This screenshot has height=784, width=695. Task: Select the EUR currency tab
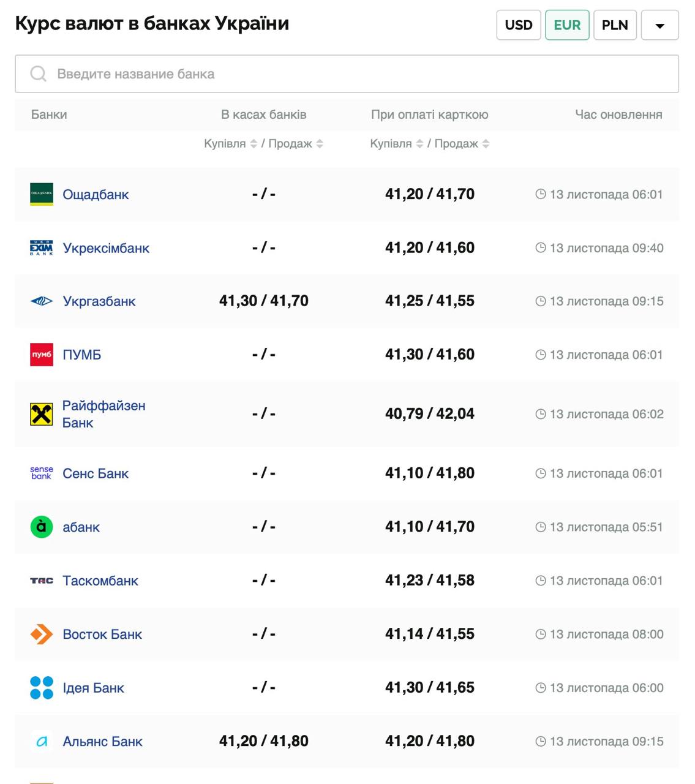tap(567, 25)
